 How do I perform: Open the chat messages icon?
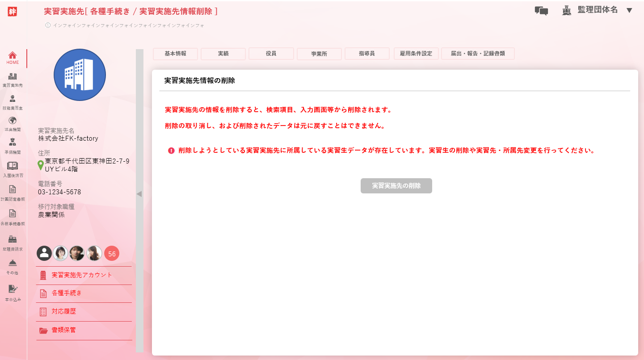click(541, 11)
